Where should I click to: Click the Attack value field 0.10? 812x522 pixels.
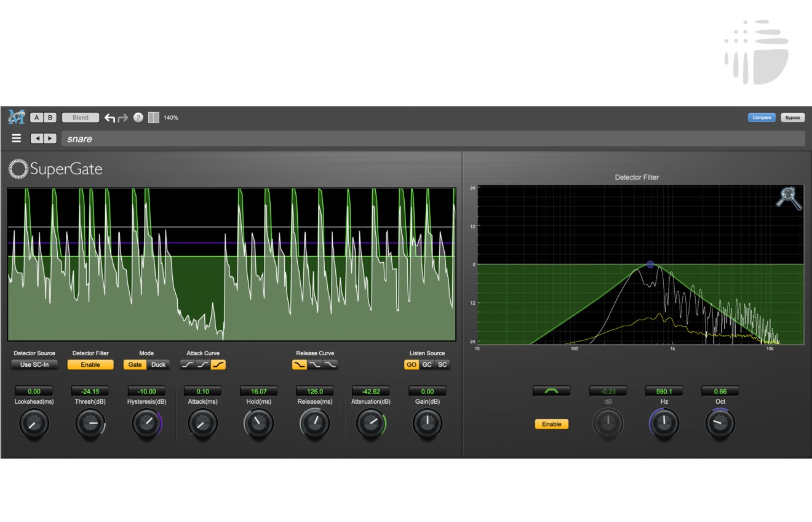point(202,391)
